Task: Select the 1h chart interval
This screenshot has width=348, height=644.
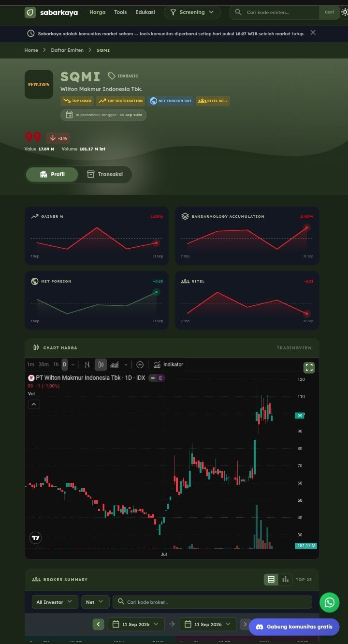Action: (x=56, y=364)
